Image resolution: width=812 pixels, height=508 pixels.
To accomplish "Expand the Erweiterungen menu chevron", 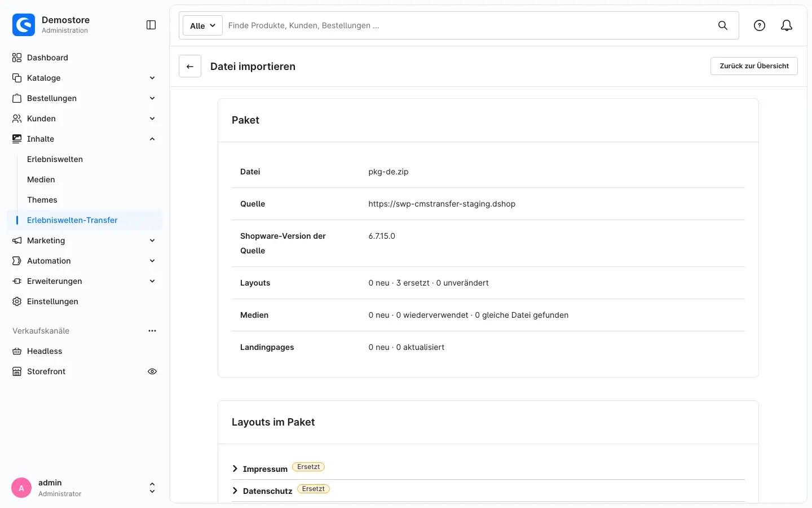I will click(152, 281).
